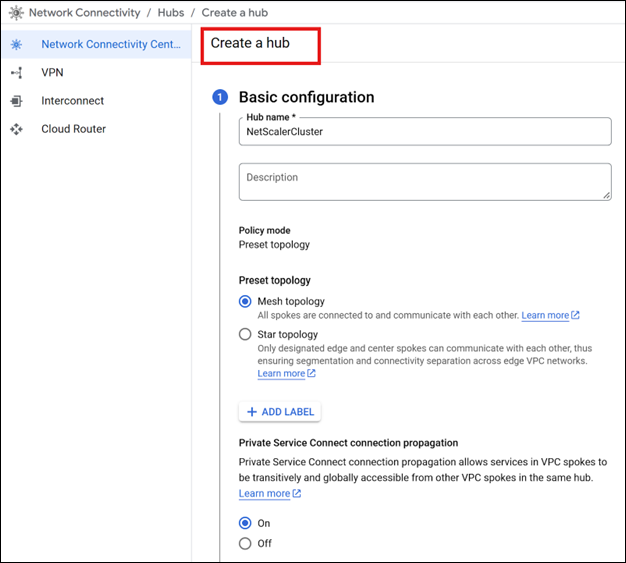Open the VPN menu item
This screenshot has height=563, width=626.
click(52, 73)
